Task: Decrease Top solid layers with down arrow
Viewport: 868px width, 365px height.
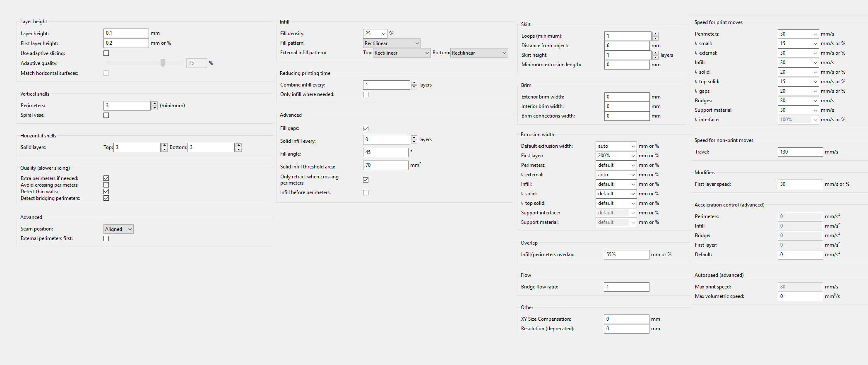Action: (x=164, y=149)
